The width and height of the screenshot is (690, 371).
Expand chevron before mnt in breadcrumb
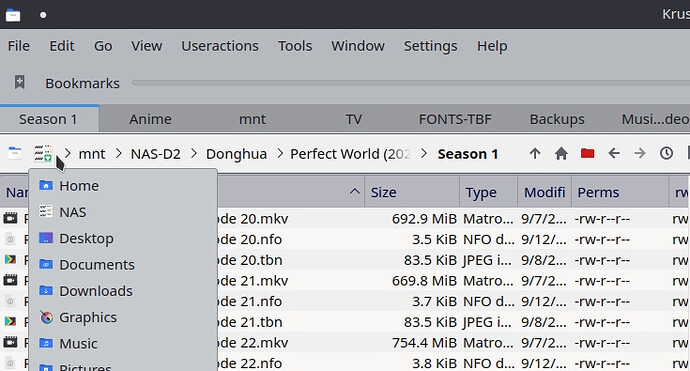click(68, 154)
